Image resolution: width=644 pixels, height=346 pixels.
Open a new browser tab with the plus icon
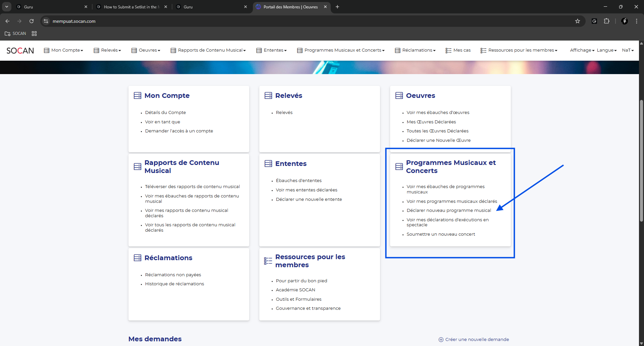(337, 7)
